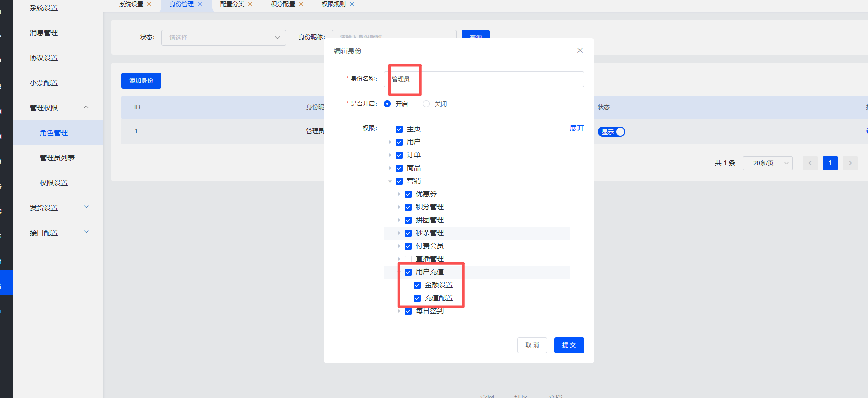The image size is (868, 398).
Task: Collapse the 营销 tree node arrow
Action: (390, 181)
